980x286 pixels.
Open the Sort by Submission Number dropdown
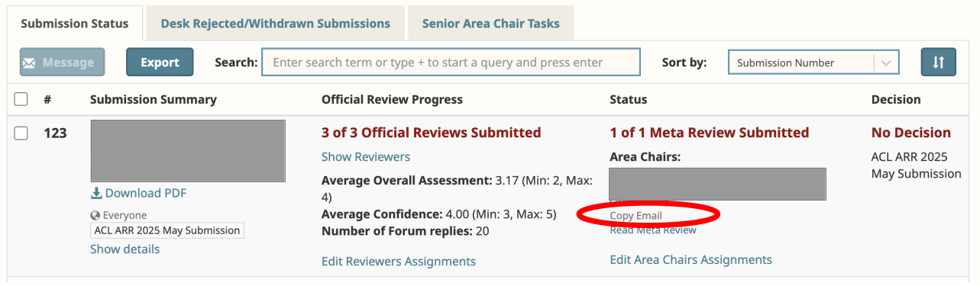click(x=813, y=63)
